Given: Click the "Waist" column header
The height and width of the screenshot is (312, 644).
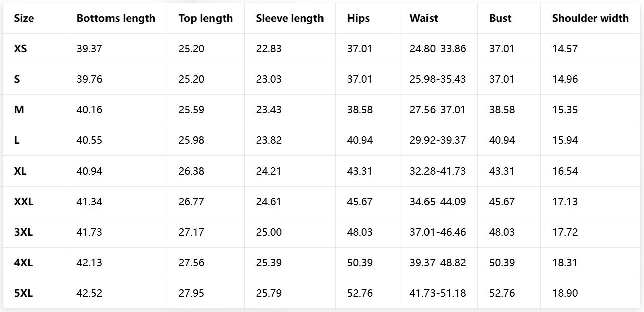Looking at the screenshot, I should coord(423,18).
